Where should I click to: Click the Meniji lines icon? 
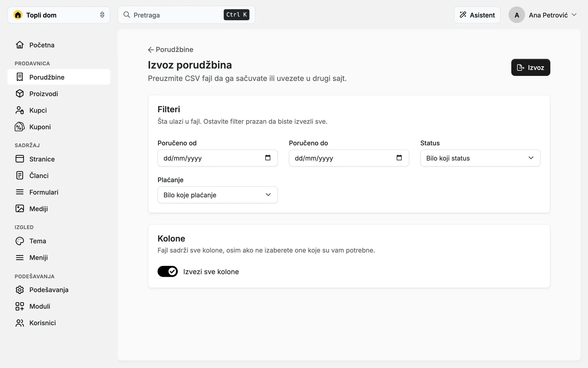pos(20,257)
